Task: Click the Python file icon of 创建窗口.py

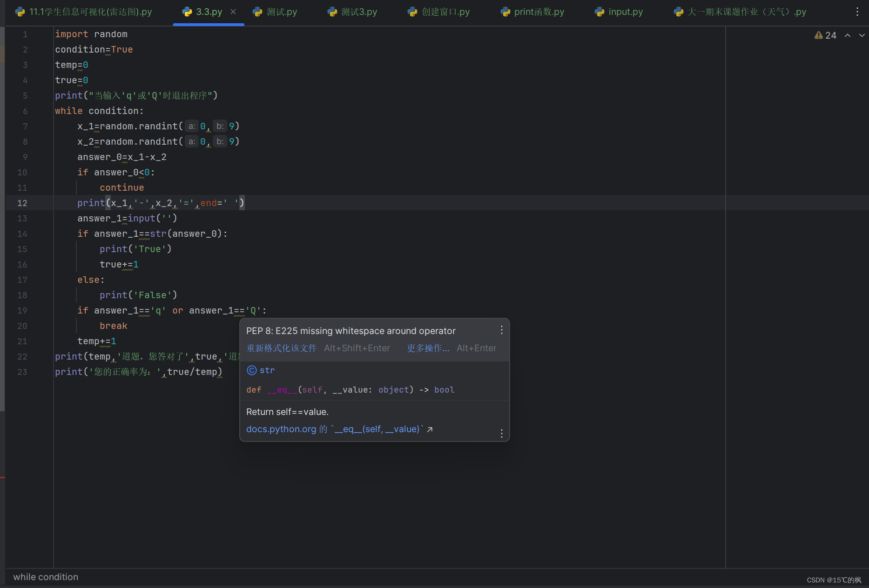Action: tap(412, 12)
